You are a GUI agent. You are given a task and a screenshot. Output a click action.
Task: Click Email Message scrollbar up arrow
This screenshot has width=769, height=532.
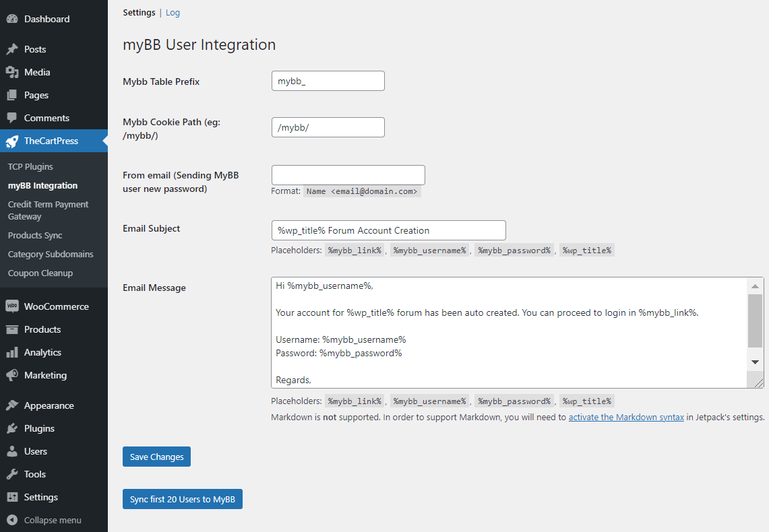(x=756, y=286)
